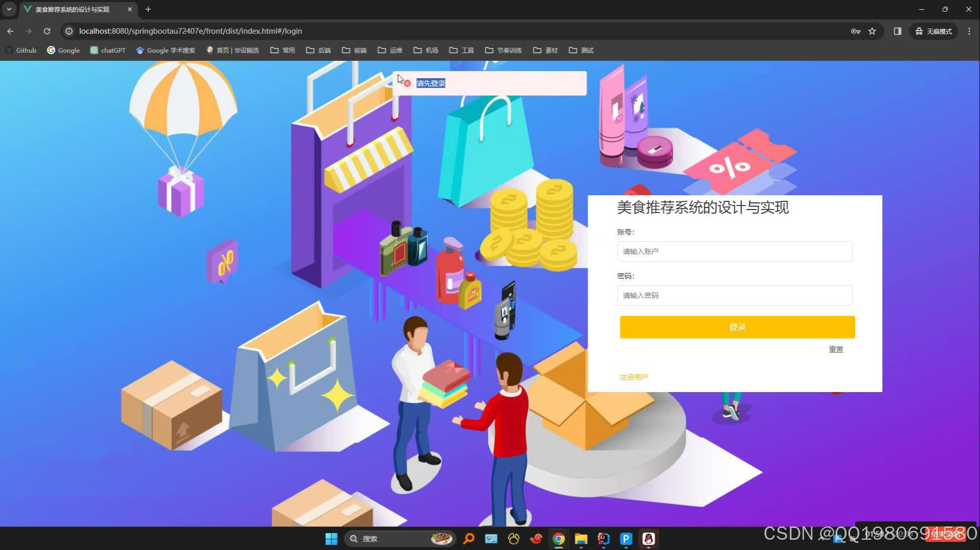
Task: Open the 后端 bookmarks folder
Action: point(318,50)
